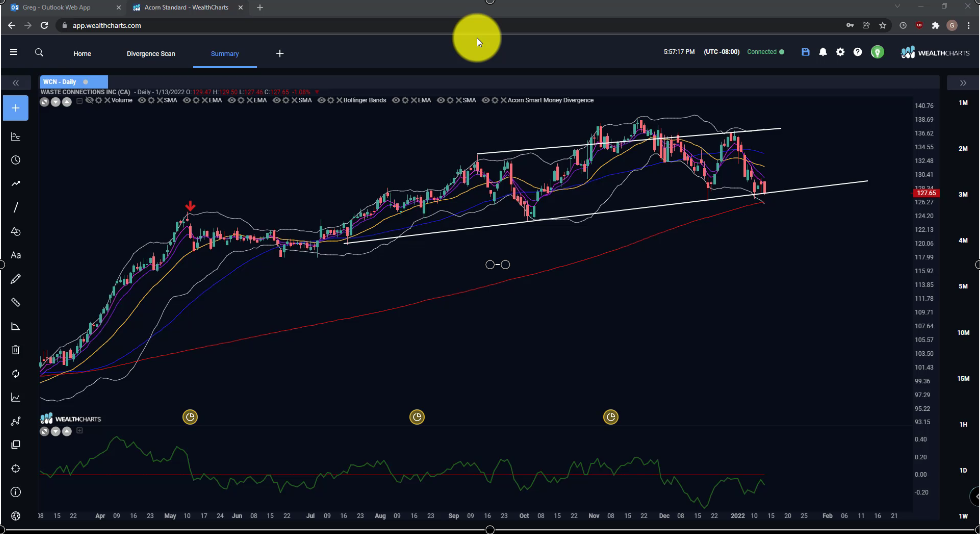
Task: Open the chart type icon below the plus button
Action: click(16, 136)
